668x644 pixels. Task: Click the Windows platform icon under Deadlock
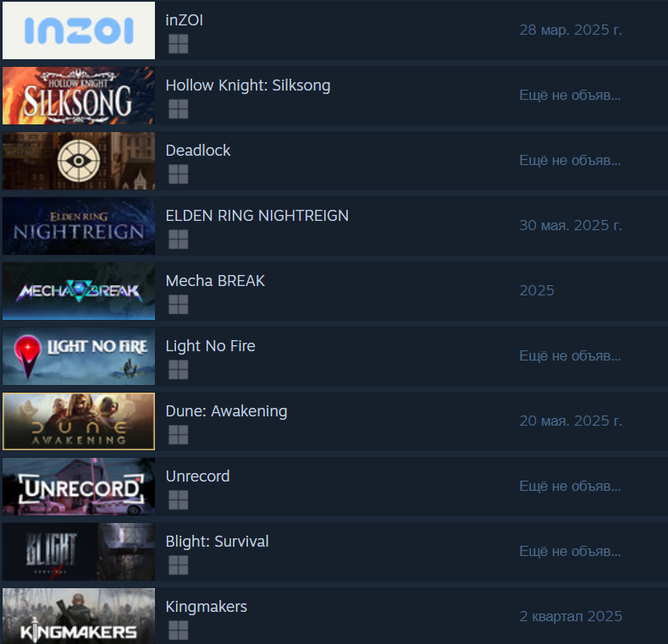pos(178,174)
